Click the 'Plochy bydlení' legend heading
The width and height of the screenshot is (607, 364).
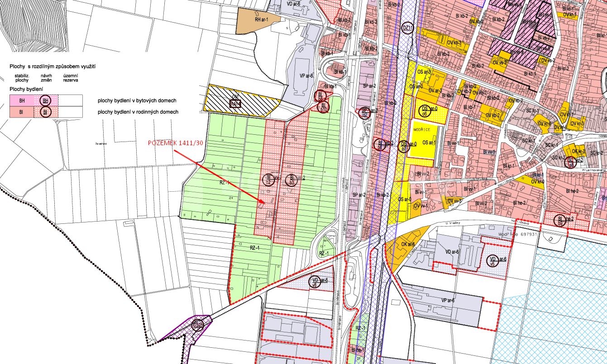click(26, 90)
